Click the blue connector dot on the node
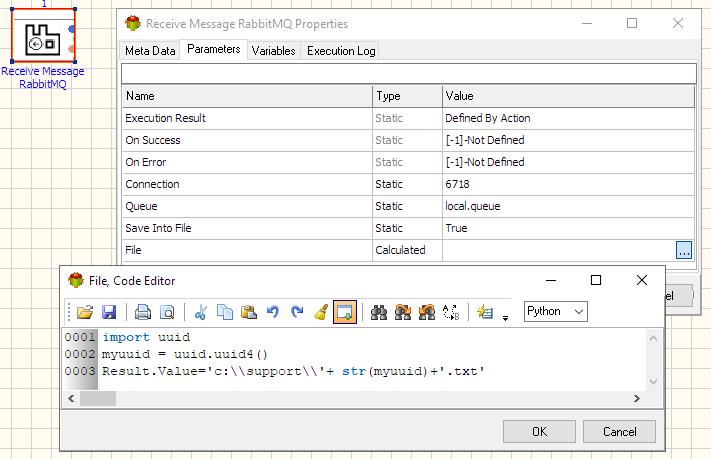The height and width of the screenshot is (459, 711). pos(71,29)
